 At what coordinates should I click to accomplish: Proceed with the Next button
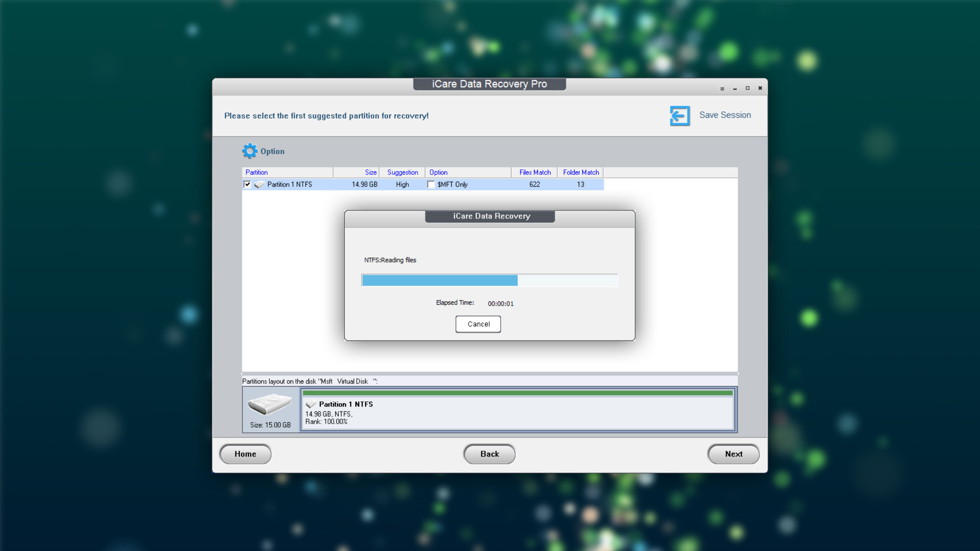(733, 454)
